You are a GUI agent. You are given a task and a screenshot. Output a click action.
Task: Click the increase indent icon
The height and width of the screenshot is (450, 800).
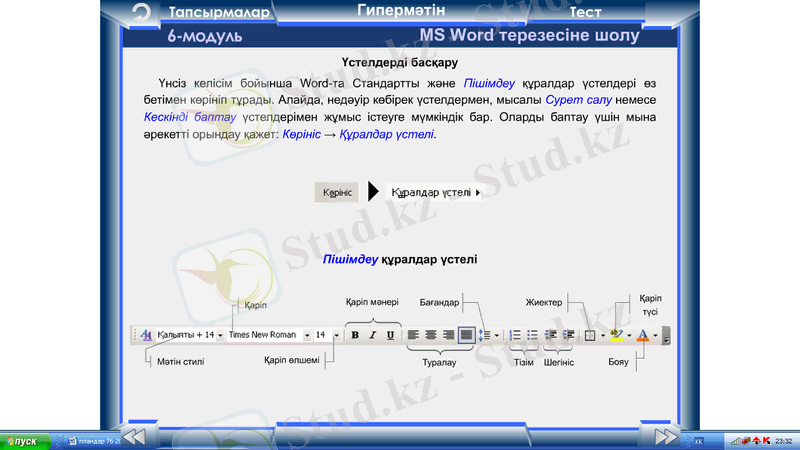click(568, 335)
